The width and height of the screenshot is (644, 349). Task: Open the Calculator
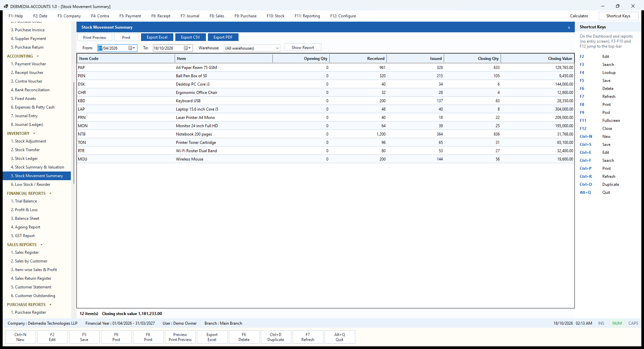pyautogui.click(x=579, y=16)
